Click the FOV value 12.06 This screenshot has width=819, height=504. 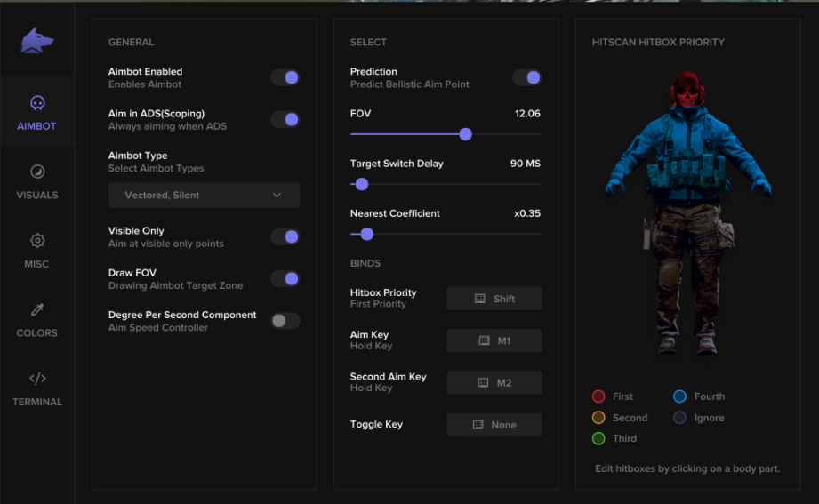click(527, 114)
